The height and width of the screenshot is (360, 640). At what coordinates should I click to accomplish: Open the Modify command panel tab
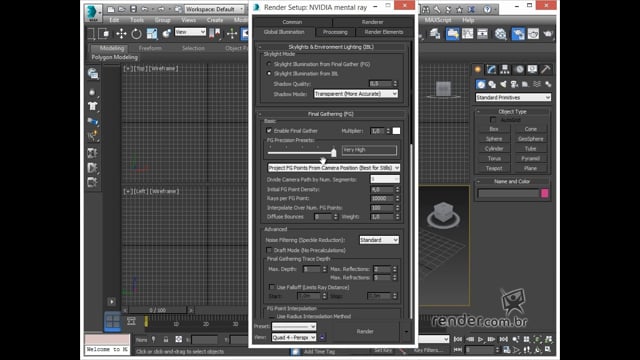[491, 69]
